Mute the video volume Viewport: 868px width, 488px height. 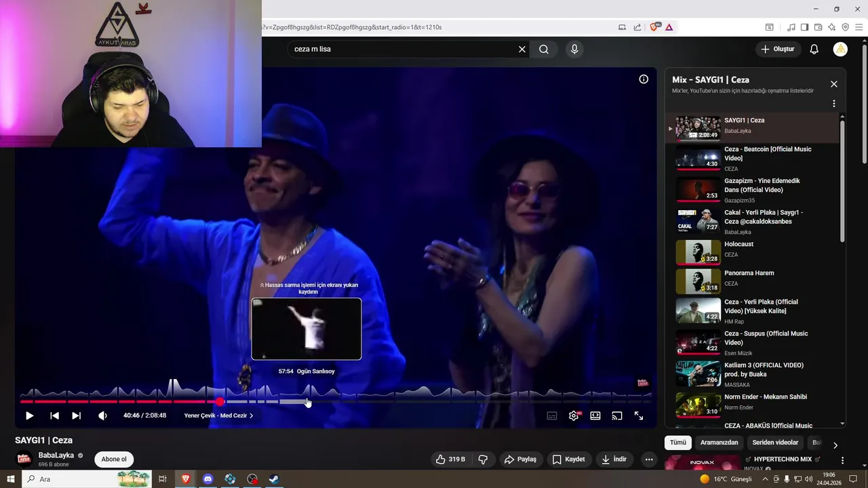click(x=102, y=415)
